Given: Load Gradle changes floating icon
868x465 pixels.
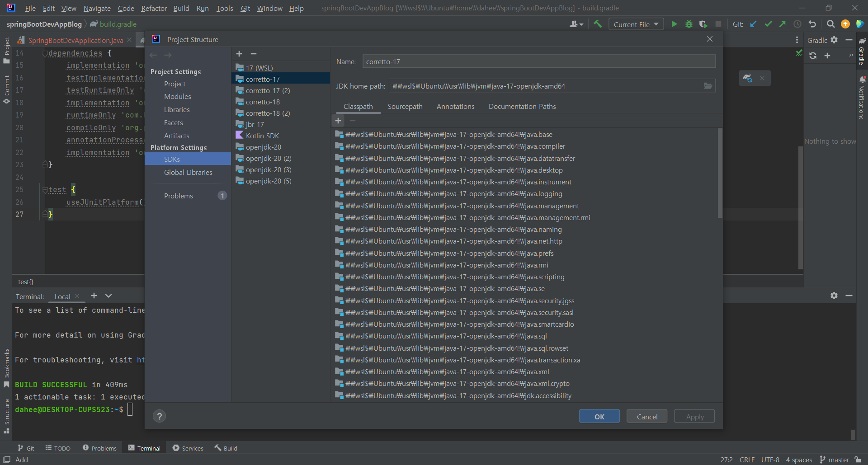Looking at the screenshot, I should [748, 78].
